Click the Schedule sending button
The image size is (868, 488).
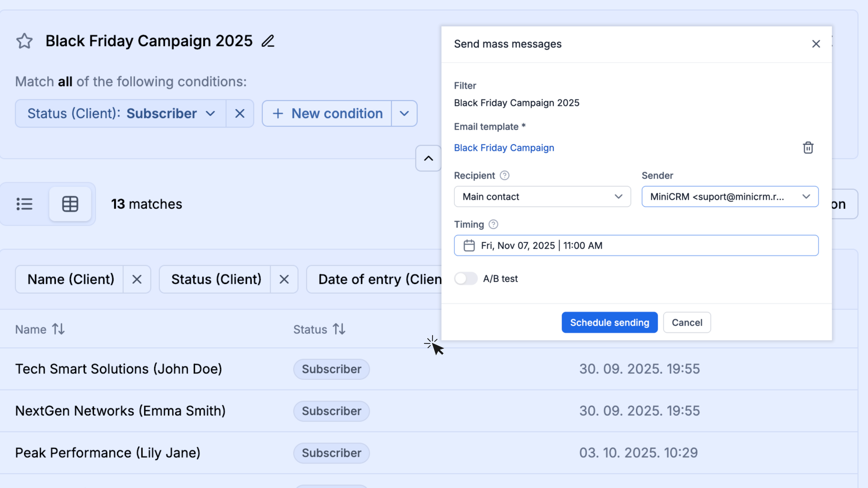click(x=609, y=322)
